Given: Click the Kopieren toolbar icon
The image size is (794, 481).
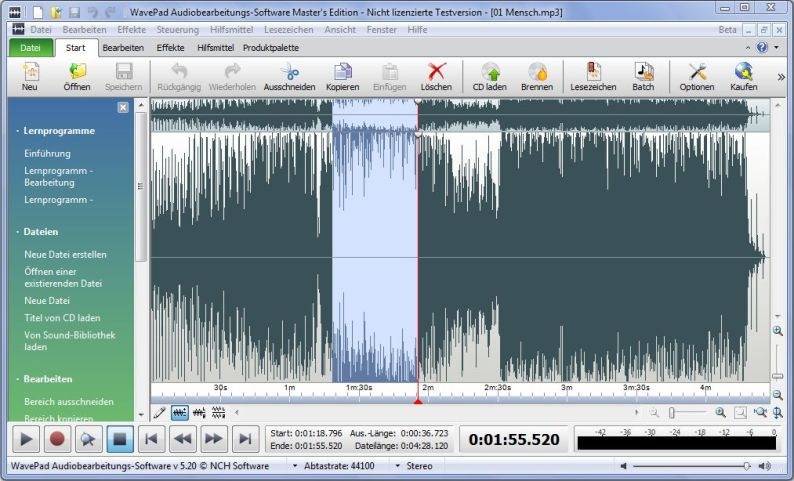Looking at the screenshot, I should tap(343, 72).
